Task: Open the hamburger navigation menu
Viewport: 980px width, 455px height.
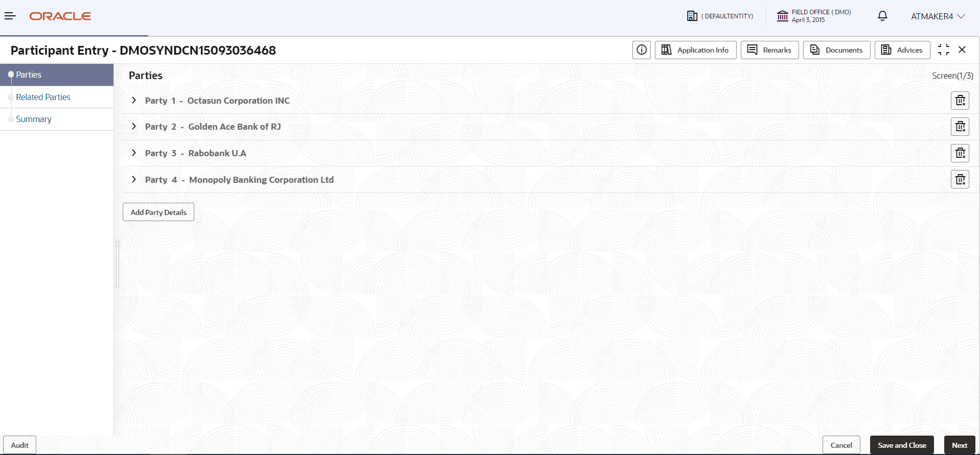Action: tap(10, 16)
